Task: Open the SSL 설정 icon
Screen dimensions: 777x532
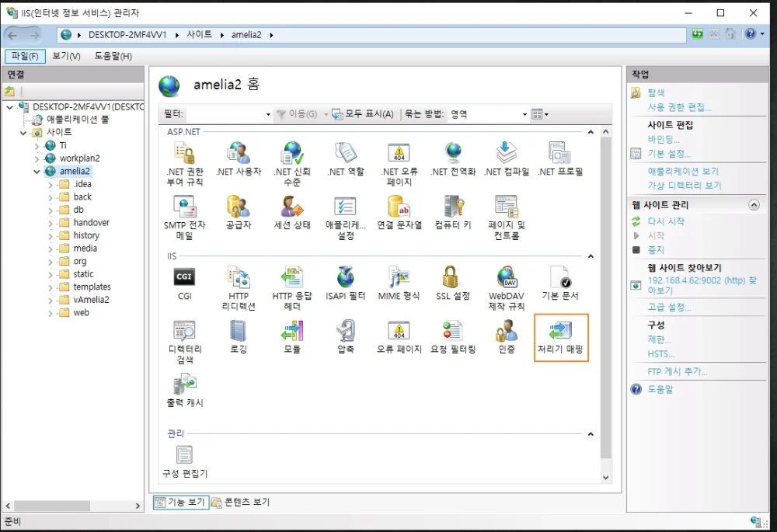Action: 452,283
